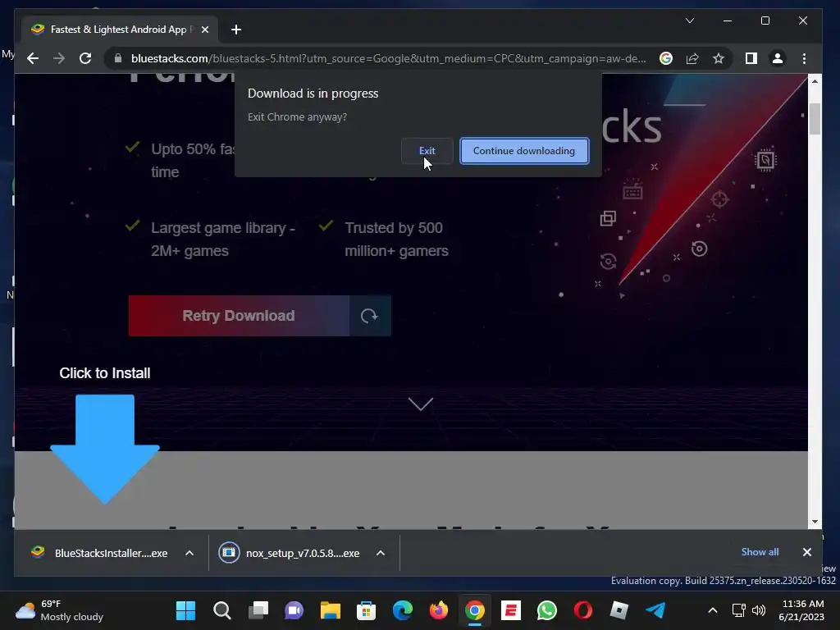The height and width of the screenshot is (630, 840).
Task: Click the bluestacks.com URL in address bar
Action: click(x=388, y=58)
